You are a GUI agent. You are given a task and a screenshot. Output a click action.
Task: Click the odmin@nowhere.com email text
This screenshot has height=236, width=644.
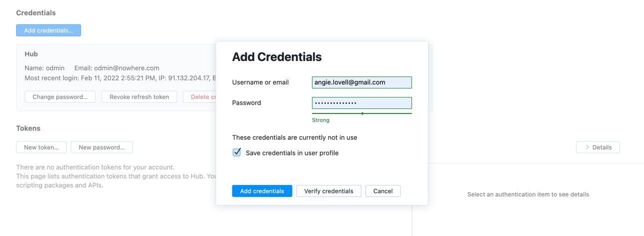(x=126, y=68)
